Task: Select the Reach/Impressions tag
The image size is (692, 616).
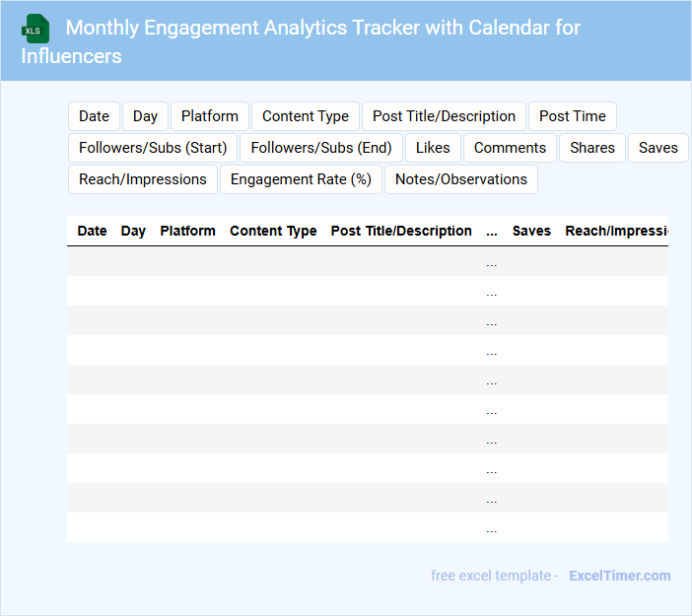Action: click(x=143, y=179)
